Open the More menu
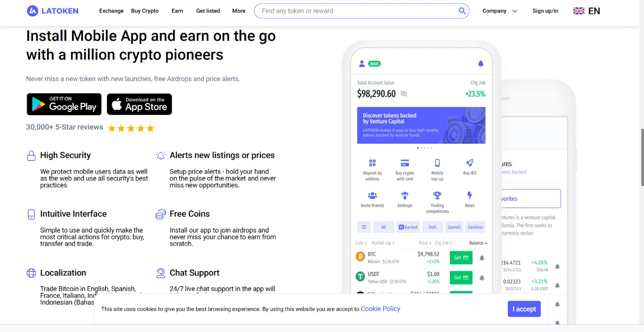644x332 pixels. [x=239, y=11]
